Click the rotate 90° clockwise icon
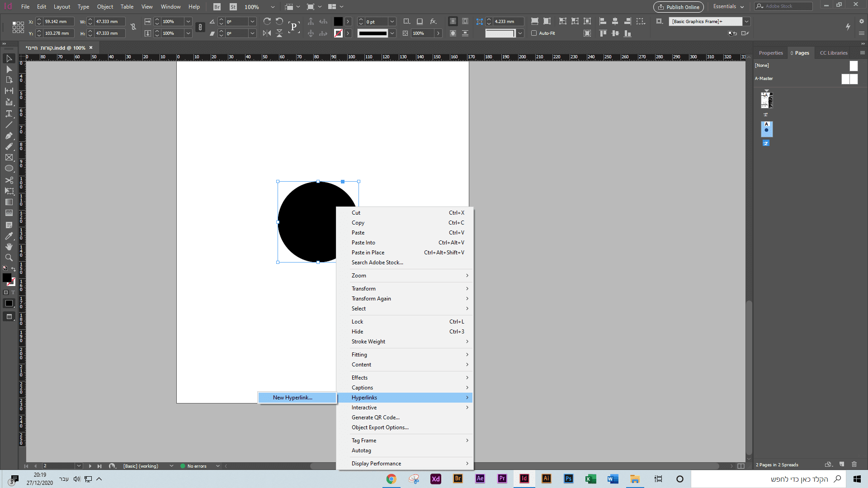The height and width of the screenshot is (488, 868). coord(267,21)
